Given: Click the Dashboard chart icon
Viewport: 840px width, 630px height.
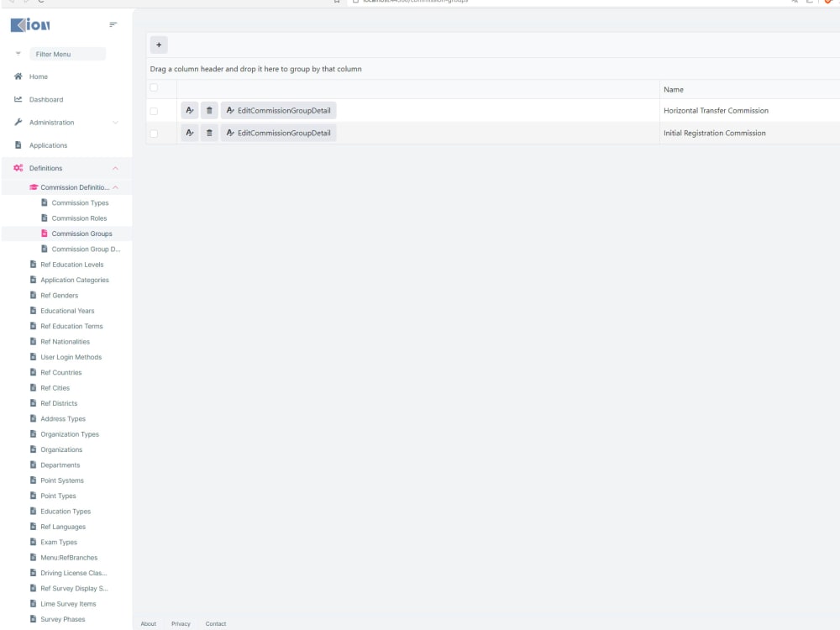Looking at the screenshot, I should tap(18, 99).
